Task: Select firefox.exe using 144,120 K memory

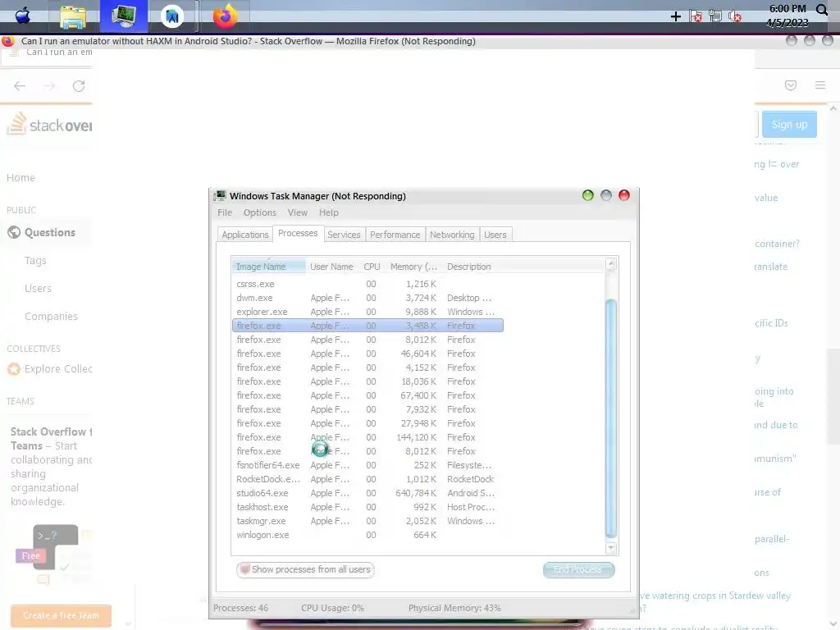Action: 367,437
